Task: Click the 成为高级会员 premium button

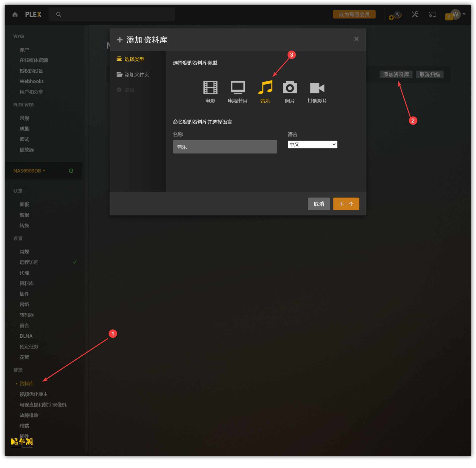Action: [354, 14]
